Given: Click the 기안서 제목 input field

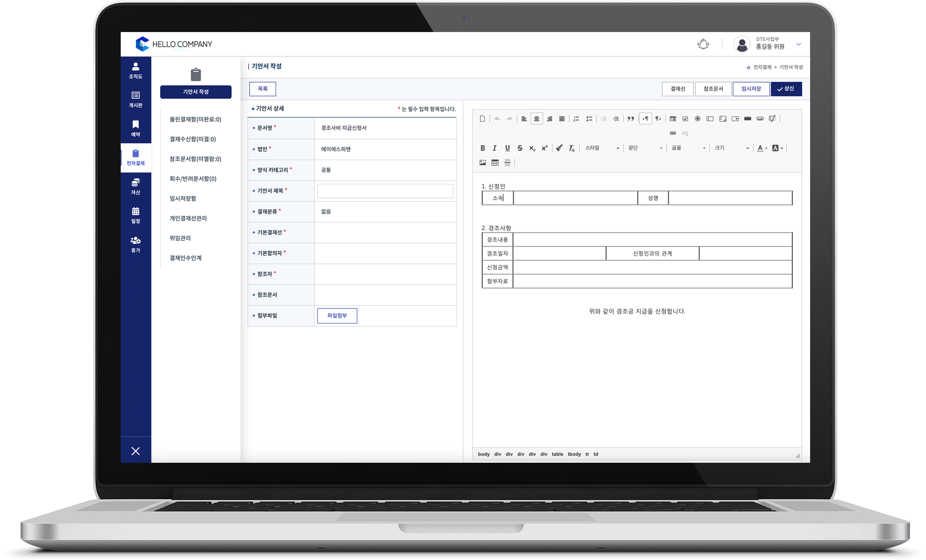Looking at the screenshot, I should tap(385, 191).
